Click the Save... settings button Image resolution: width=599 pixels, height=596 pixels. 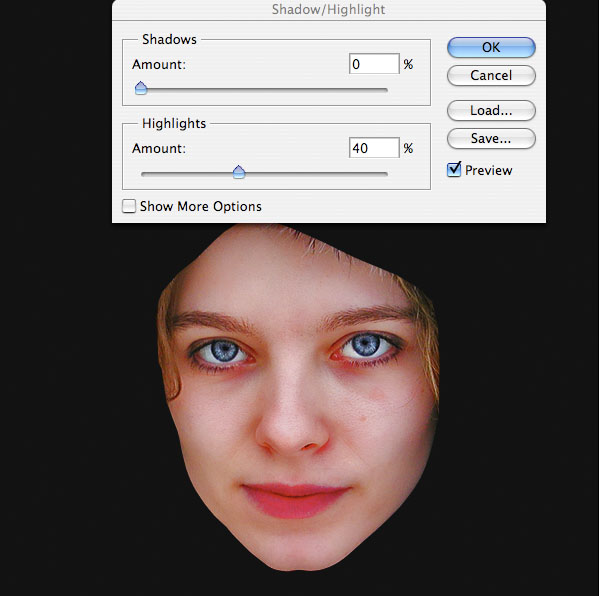tap(491, 138)
